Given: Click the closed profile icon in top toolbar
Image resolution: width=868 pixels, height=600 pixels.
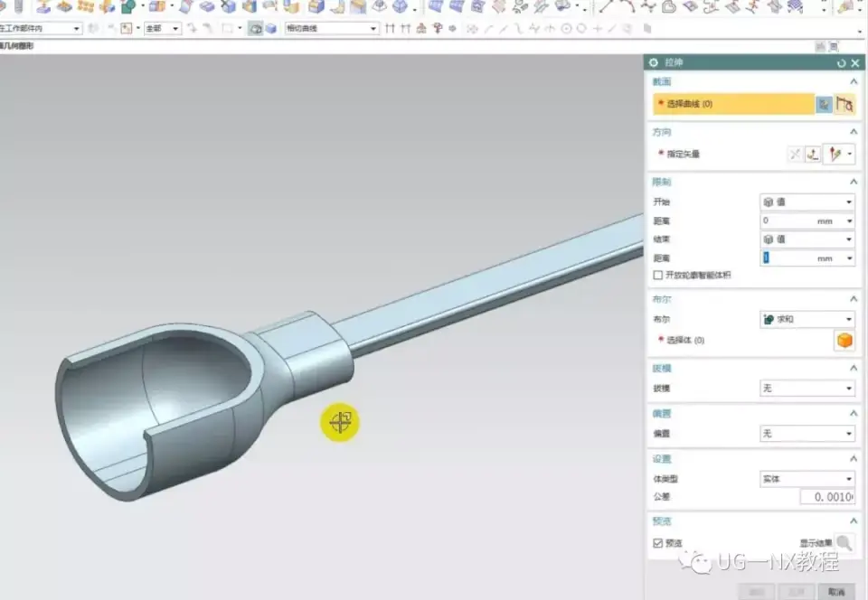Looking at the screenshot, I should click(x=669, y=6).
